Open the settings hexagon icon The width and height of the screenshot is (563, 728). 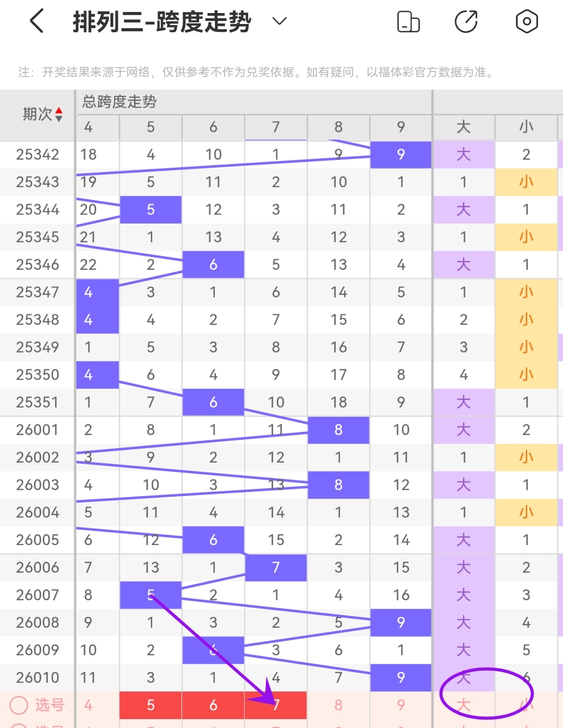coord(527,21)
